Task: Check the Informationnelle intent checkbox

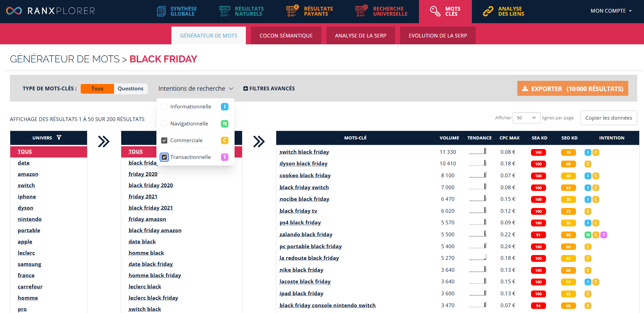Action: [164, 107]
